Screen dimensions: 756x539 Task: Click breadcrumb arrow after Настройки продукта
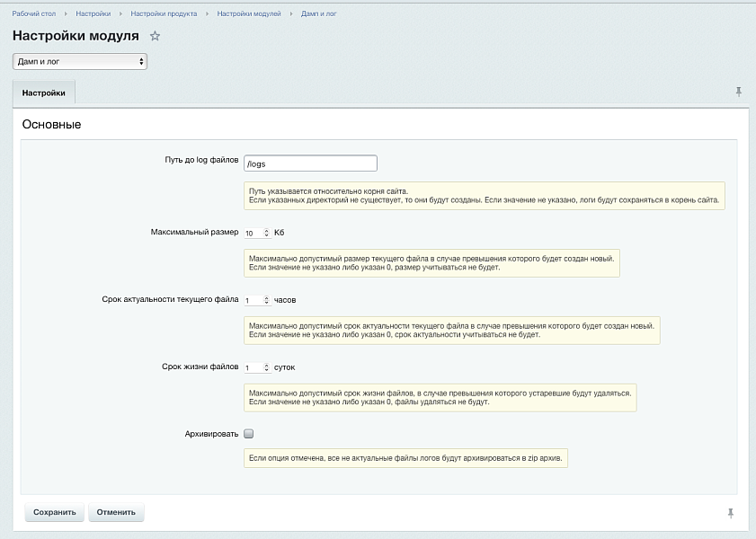(206, 14)
